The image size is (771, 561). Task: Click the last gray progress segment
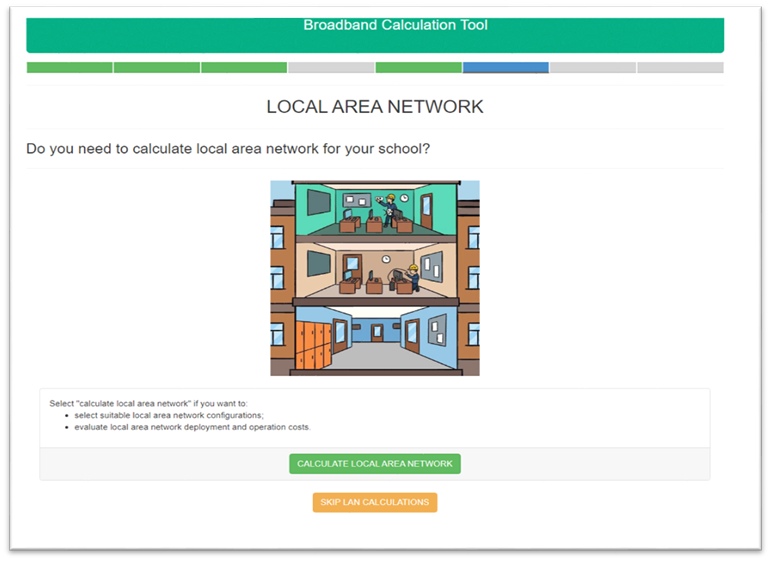coord(680,68)
